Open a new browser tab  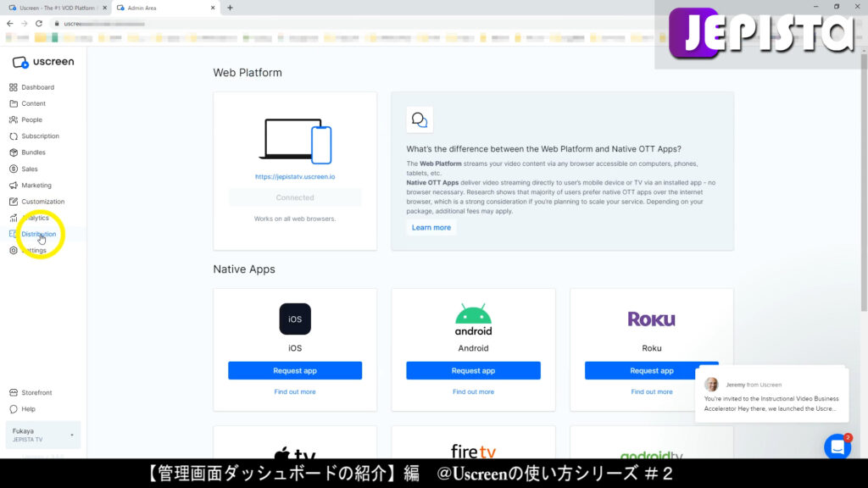(x=231, y=8)
